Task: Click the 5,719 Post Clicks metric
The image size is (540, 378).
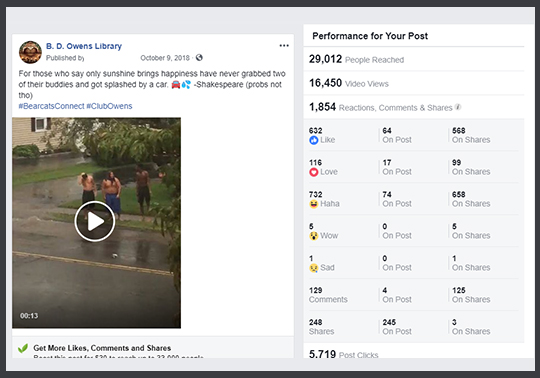Action: [x=344, y=354]
